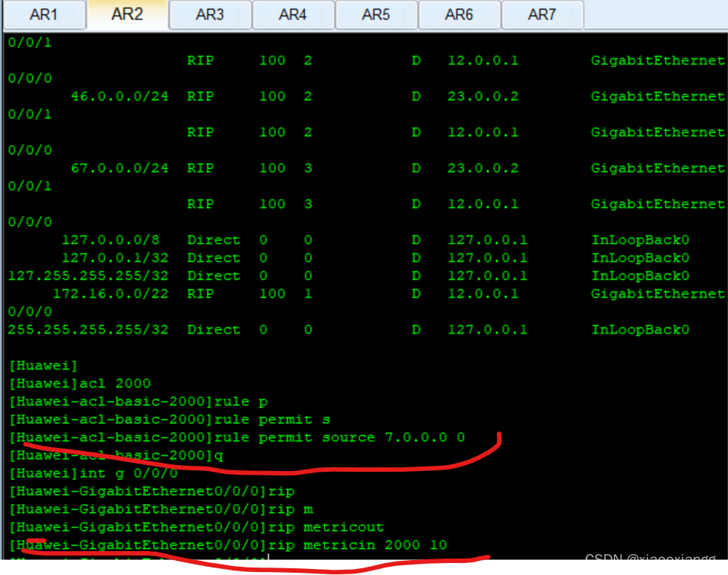728x575 pixels.
Task: Click the 172.16.0.0/22 route entry
Action: click(x=111, y=294)
